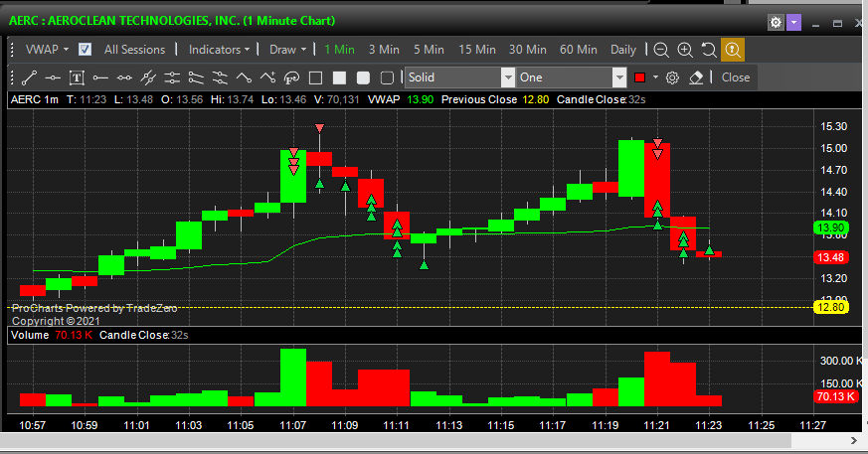The width and height of the screenshot is (868, 454).
Task: Click the horizontal scrollbar right arrow
Action: [x=853, y=440]
